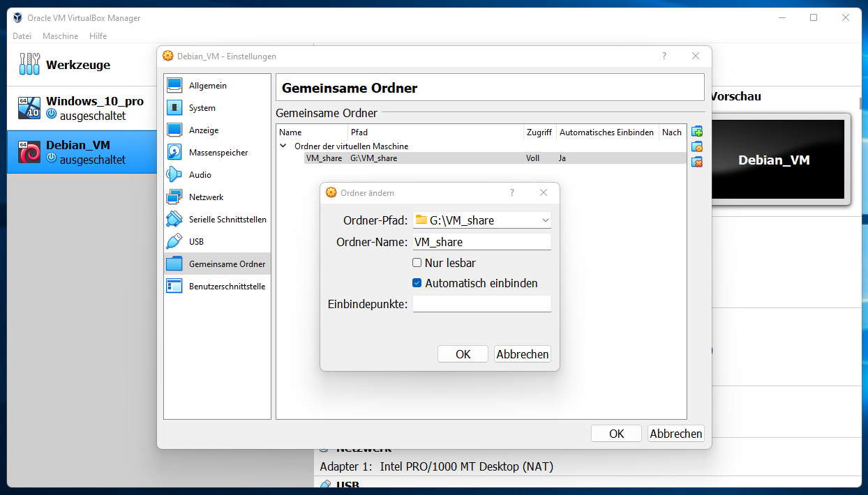Click the Pfad column header
This screenshot has height=495, width=868.
point(435,132)
